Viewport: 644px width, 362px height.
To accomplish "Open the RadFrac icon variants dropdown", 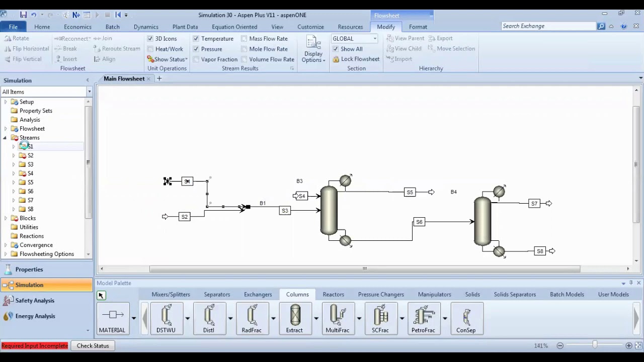I will (273, 318).
